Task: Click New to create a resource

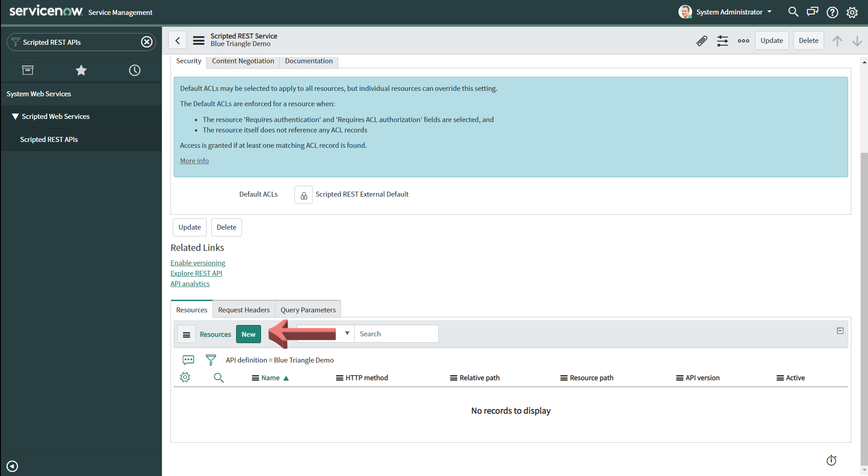Action: coord(248,335)
